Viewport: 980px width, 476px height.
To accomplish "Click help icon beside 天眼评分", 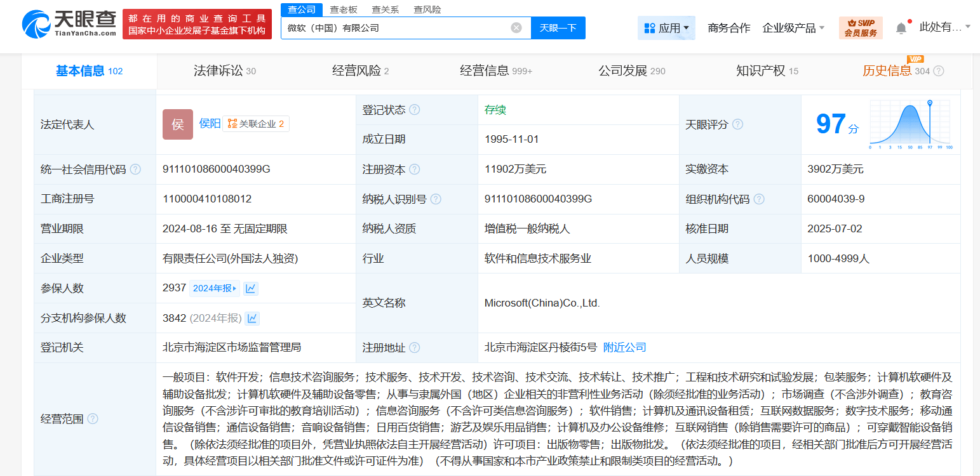I will (x=737, y=124).
